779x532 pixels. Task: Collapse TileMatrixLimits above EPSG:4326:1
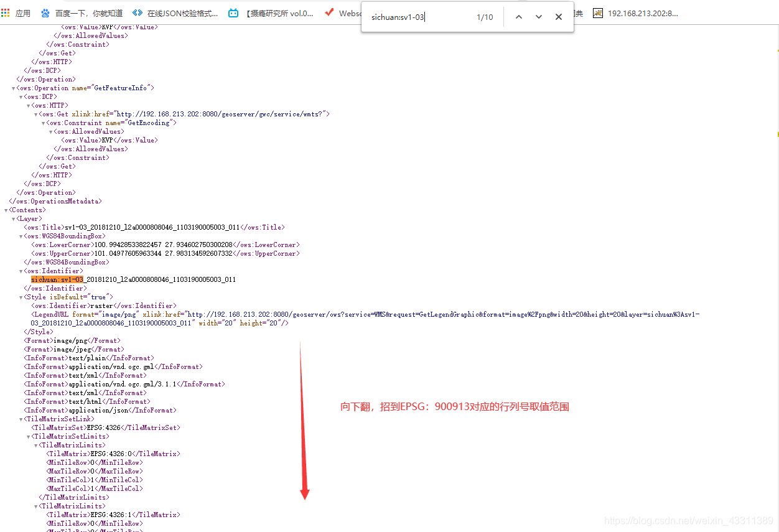[36, 506]
